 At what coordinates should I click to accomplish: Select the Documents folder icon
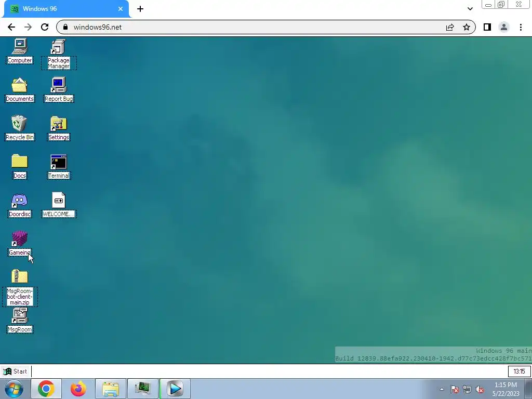point(20,89)
